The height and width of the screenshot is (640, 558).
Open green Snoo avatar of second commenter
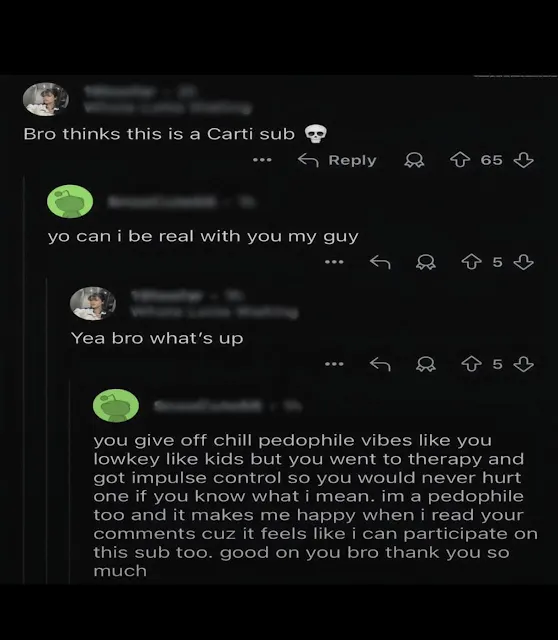pos(70,201)
